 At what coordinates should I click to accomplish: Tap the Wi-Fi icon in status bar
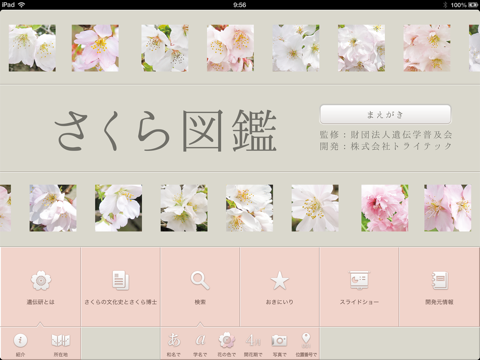point(22,5)
